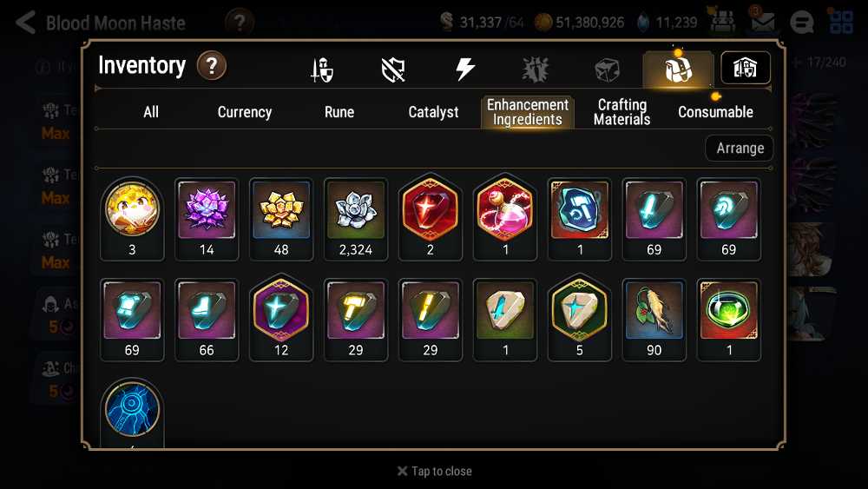Click the Arrange button
Image resolution: width=868 pixels, height=489 pixels.
click(x=740, y=149)
